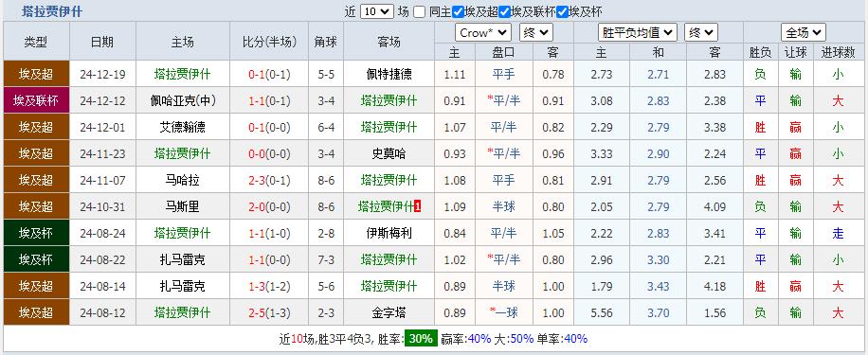
Task: Click the 胜负 column header
Action: (760, 52)
